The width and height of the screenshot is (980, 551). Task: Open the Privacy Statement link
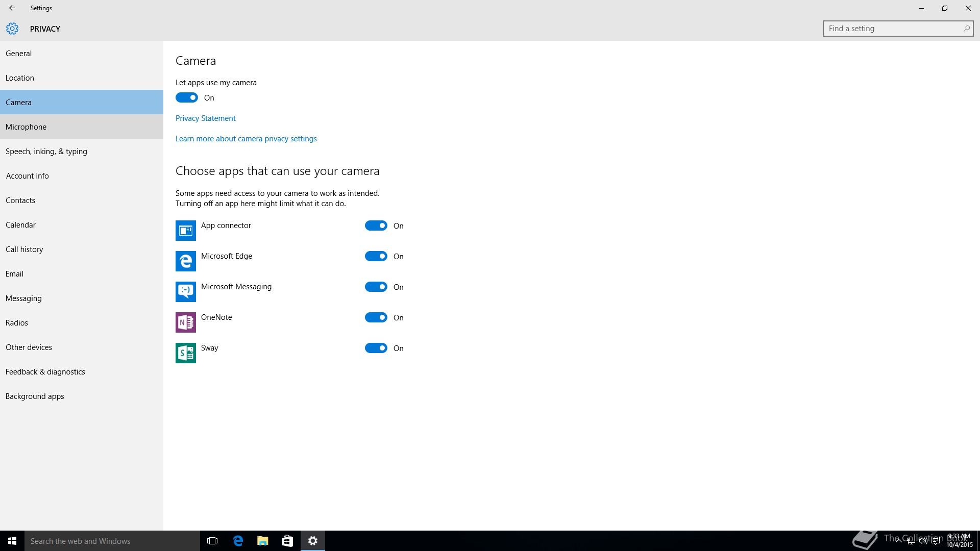[205, 118]
